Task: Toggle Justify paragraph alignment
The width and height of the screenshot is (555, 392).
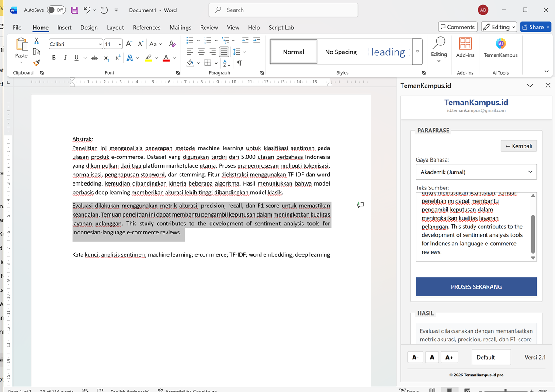Action: tap(224, 52)
